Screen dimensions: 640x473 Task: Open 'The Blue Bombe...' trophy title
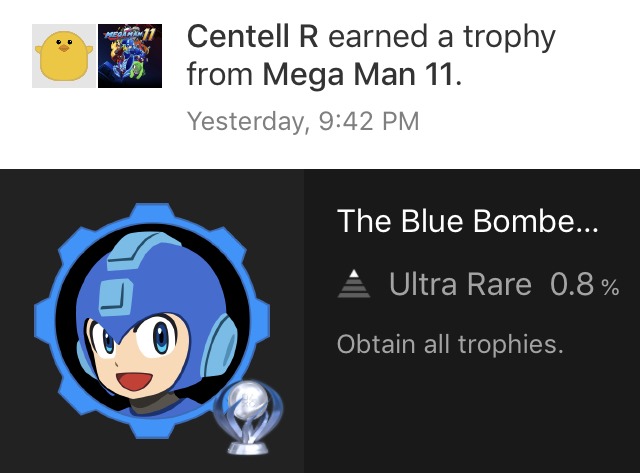(x=468, y=220)
